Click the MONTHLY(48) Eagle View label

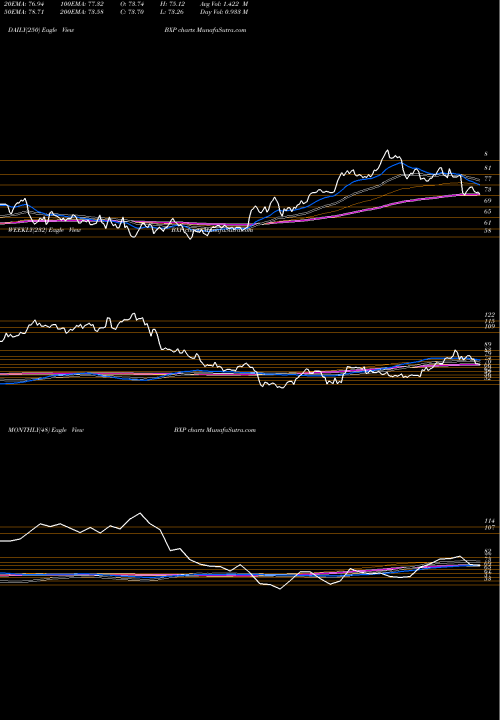(x=46, y=430)
